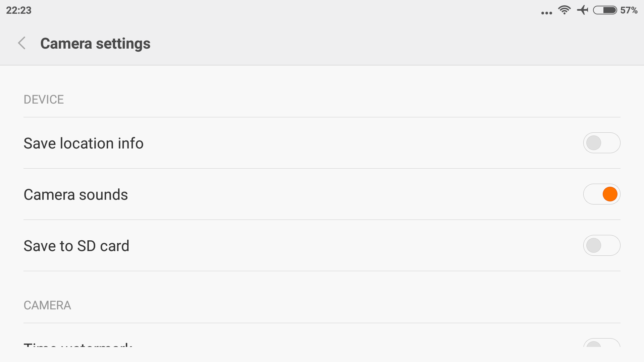Enable the Save location info switch

(x=602, y=143)
